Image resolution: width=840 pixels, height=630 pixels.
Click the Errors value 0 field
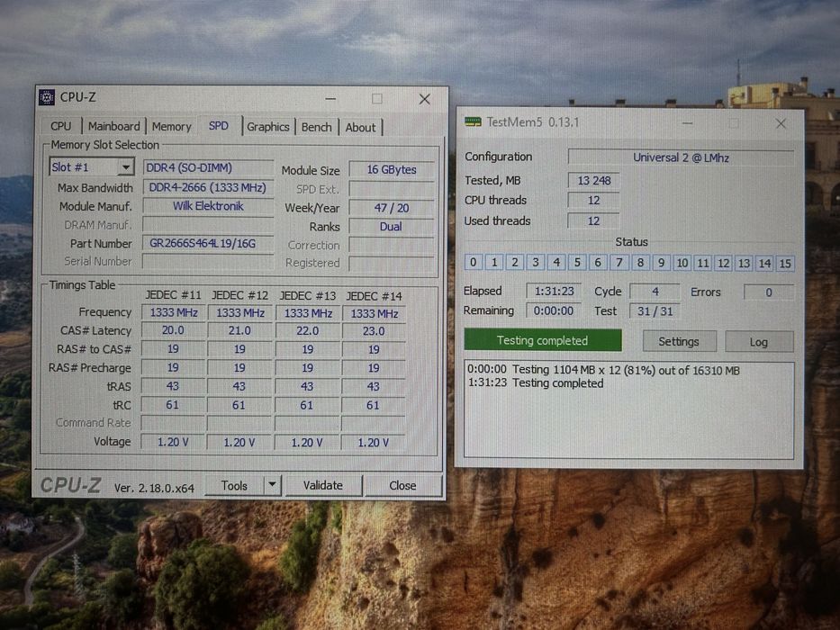(769, 292)
